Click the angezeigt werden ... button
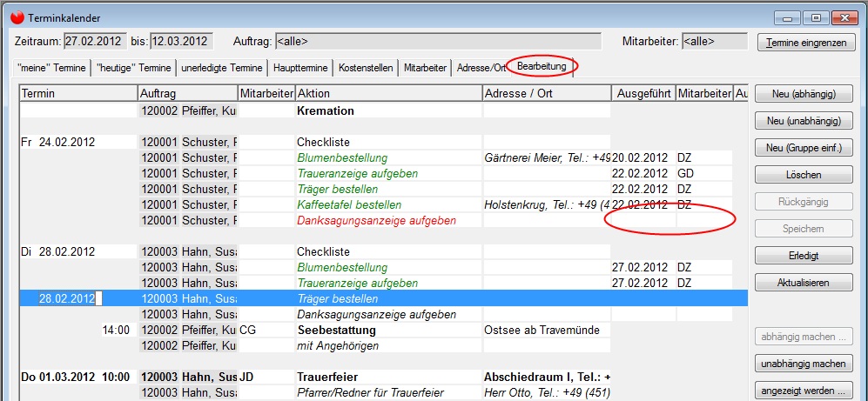The height and width of the screenshot is (401, 868). (x=804, y=390)
